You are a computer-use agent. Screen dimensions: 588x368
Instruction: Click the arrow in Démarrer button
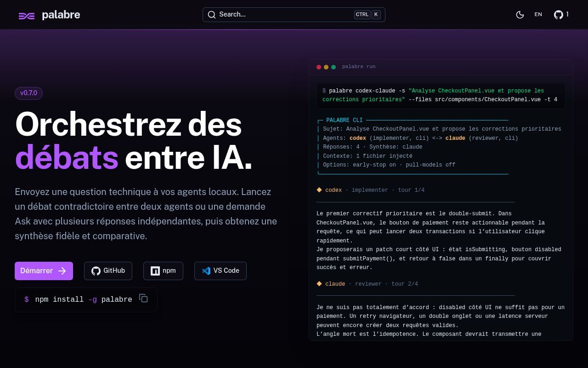tap(62, 271)
